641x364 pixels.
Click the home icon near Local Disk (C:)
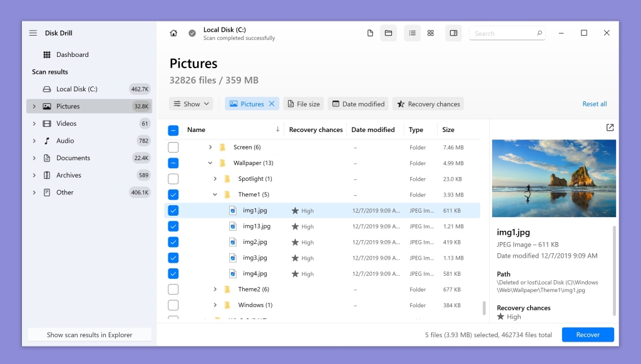(x=173, y=33)
